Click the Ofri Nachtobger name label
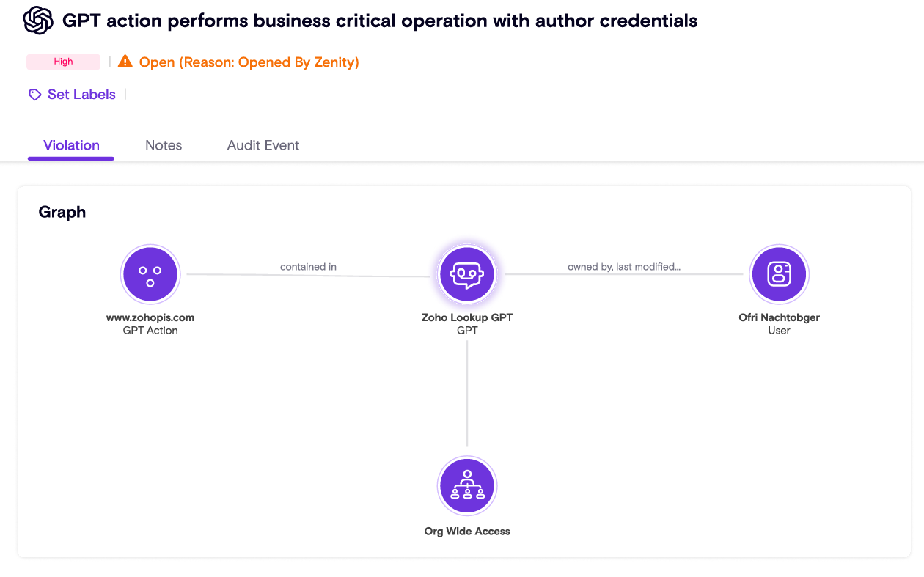Viewport: 924px width, 577px height. 779,317
